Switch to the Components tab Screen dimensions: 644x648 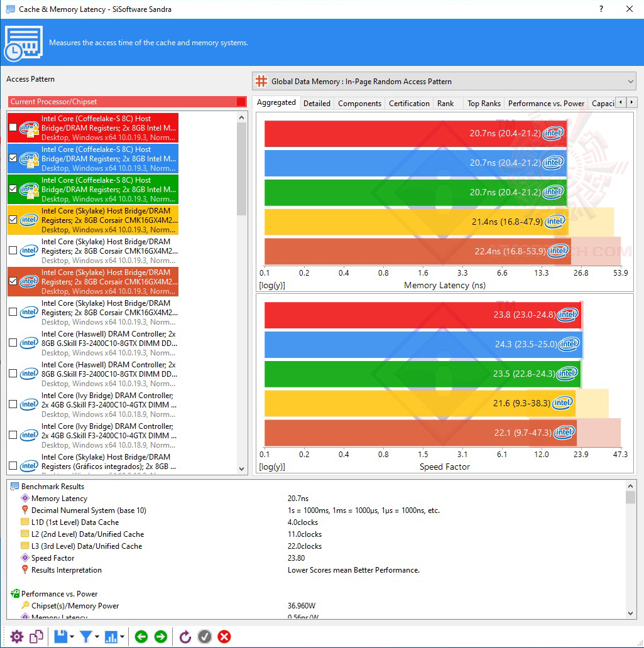(x=359, y=104)
